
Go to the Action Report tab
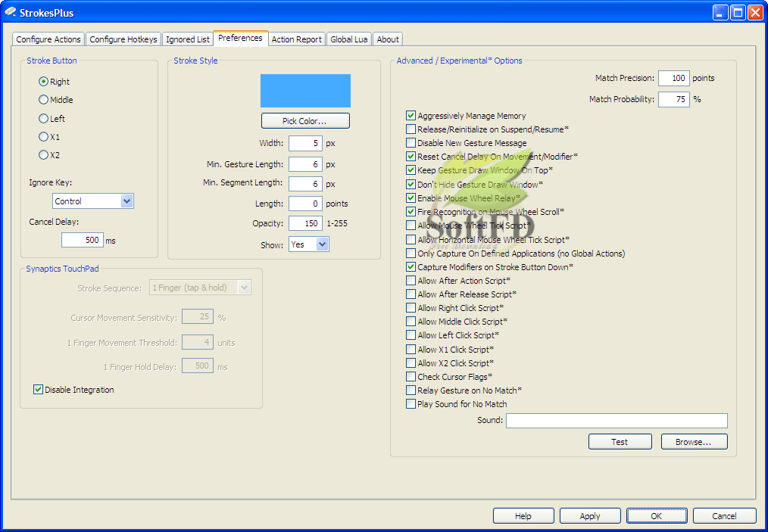click(297, 39)
